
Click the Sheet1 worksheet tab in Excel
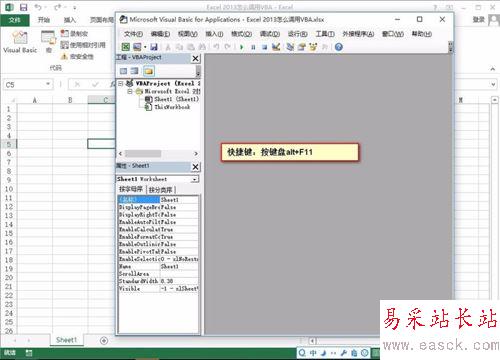(x=66, y=340)
